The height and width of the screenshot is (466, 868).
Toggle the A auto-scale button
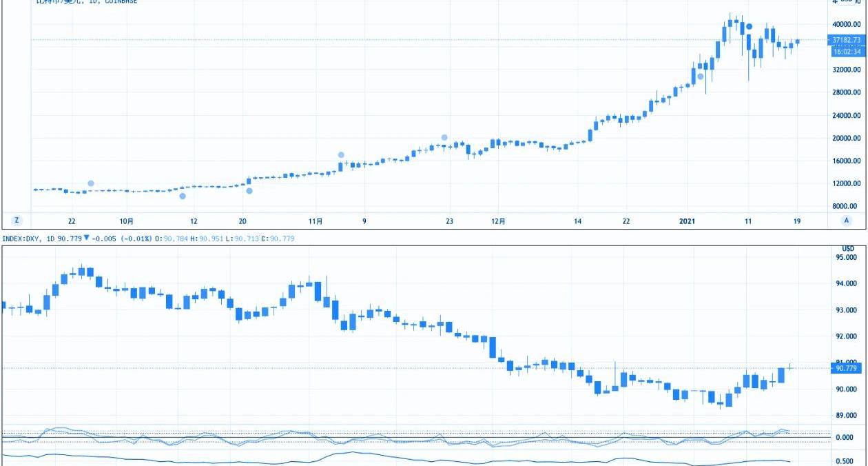point(847,221)
